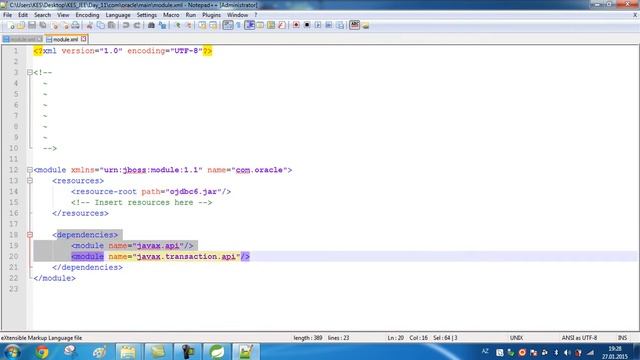Click the green Spring leaf taskbar icon

click(217, 352)
